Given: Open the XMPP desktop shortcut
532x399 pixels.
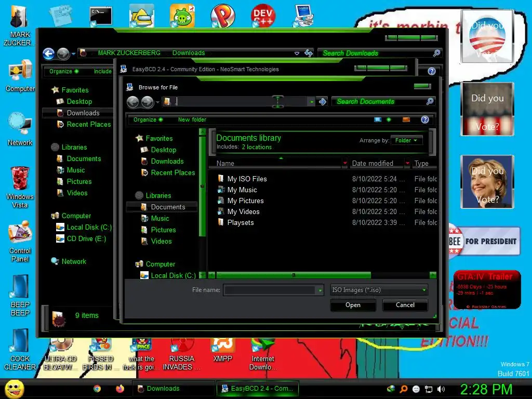Looking at the screenshot, I should click(222, 351).
